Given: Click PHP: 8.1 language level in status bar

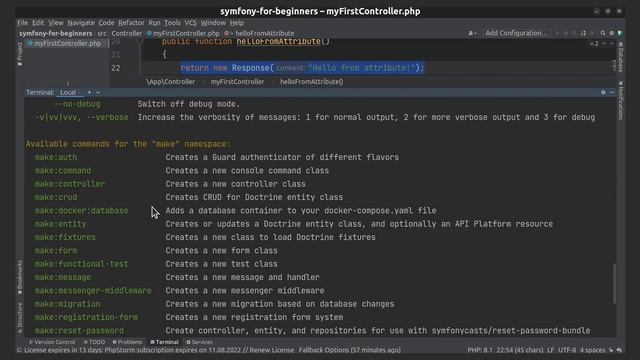Looking at the screenshot, I should [480, 350].
